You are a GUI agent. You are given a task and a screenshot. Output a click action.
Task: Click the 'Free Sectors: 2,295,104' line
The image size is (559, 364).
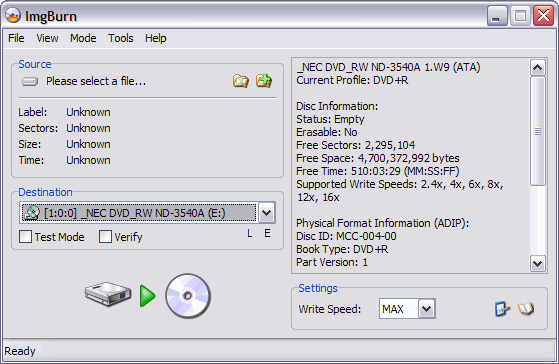coord(355,145)
